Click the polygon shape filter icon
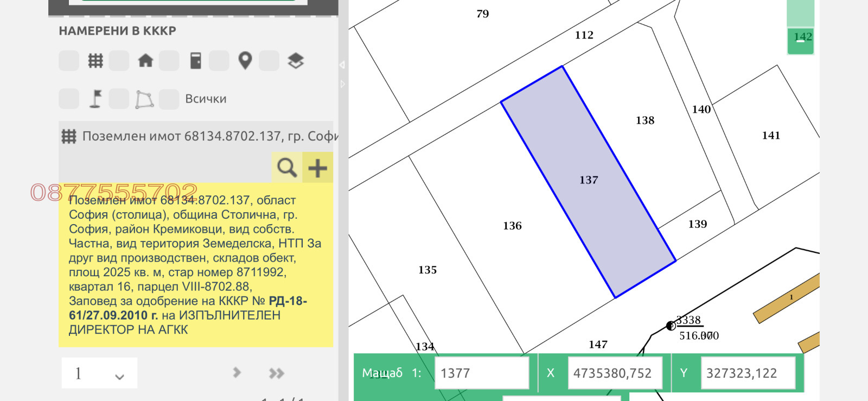This screenshot has width=868, height=401. pyautogui.click(x=144, y=99)
